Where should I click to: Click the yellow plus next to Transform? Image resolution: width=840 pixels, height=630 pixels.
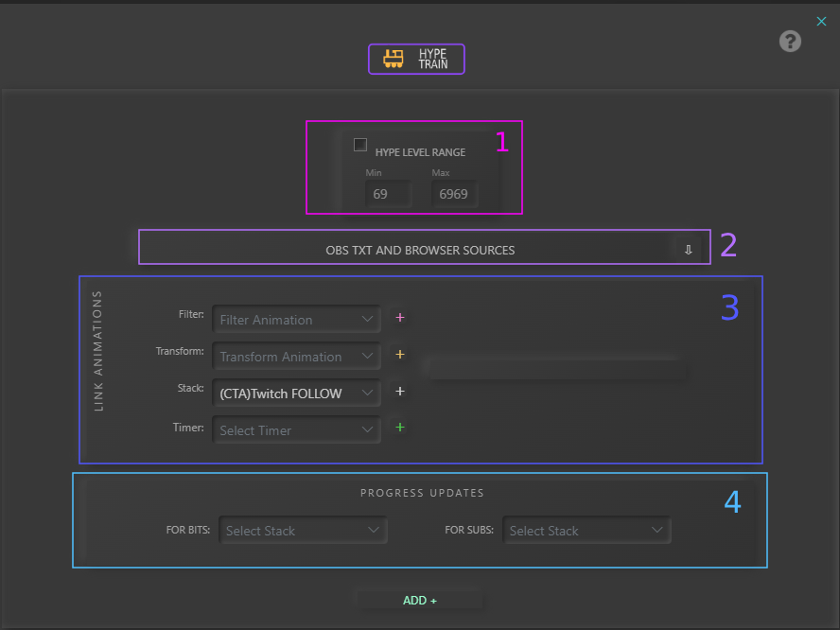(399, 355)
